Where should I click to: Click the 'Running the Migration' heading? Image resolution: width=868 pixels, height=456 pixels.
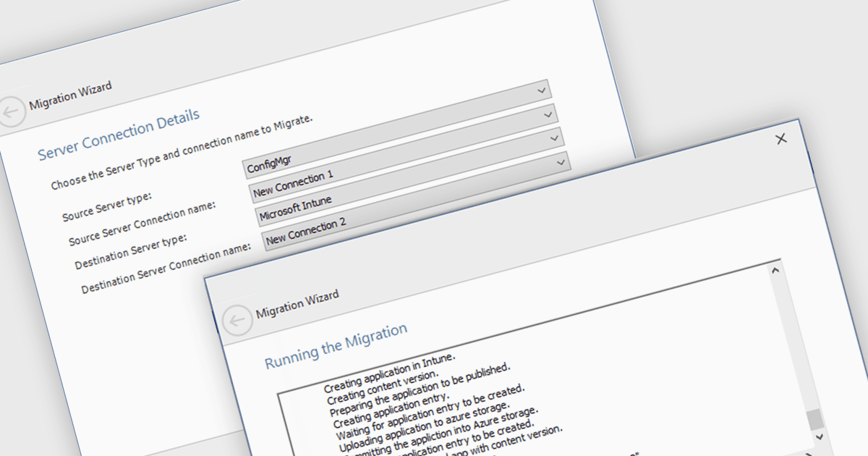click(336, 345)
